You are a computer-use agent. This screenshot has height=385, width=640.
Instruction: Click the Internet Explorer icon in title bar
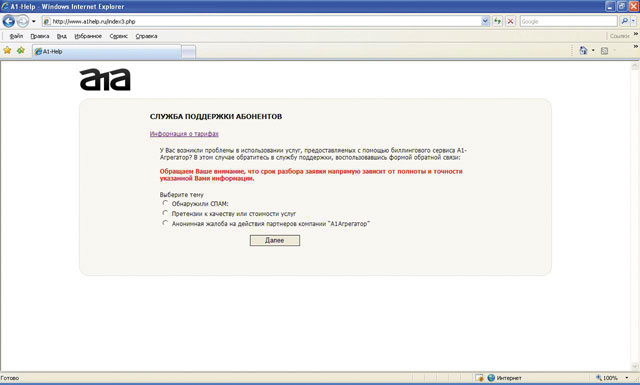[5, 7]
